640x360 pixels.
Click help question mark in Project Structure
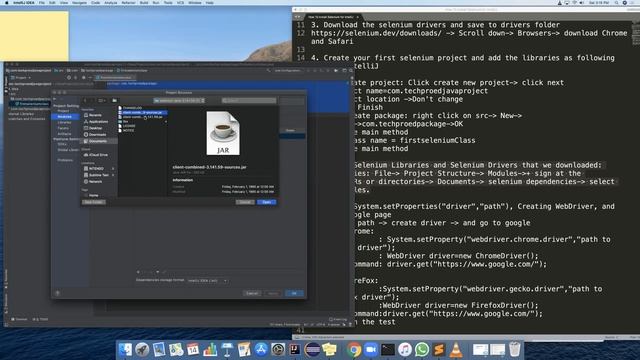click(x=58, y=293)
